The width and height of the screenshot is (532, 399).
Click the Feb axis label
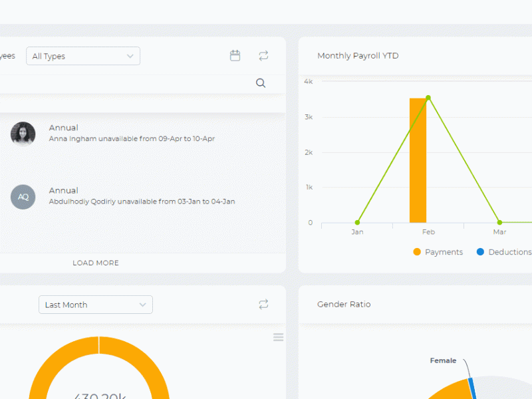pyautogui.click(x=428, y=232)
